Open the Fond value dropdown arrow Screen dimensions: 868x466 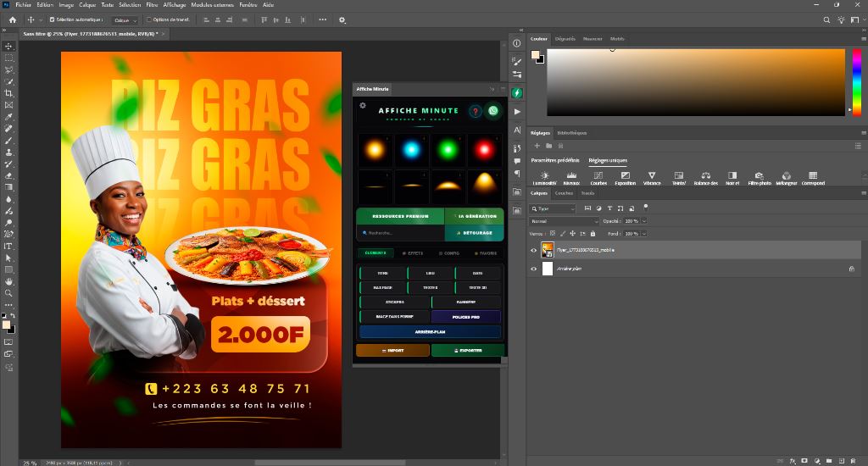pyautogui.click(x=644, y=234)
